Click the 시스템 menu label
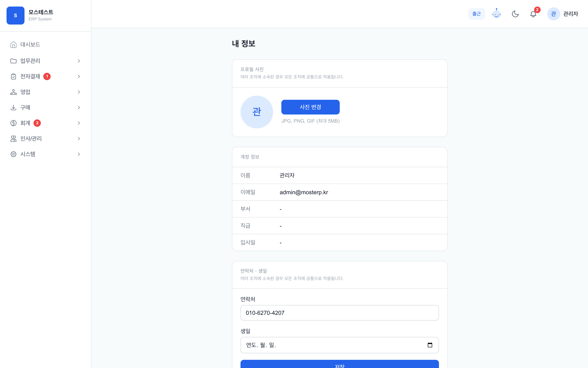Viewport: 588px width, 368px height. (28, 154)
